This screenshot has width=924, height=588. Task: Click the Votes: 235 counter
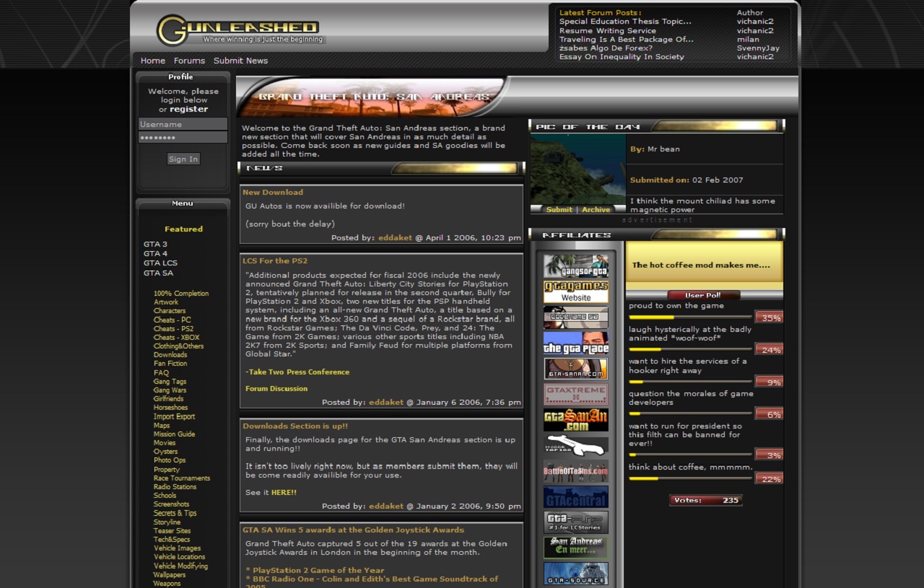click(705, 501)
